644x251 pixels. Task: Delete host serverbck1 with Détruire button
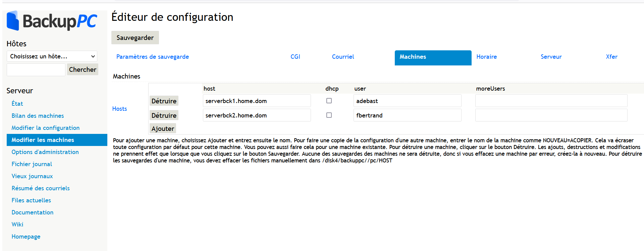[164, 101]
